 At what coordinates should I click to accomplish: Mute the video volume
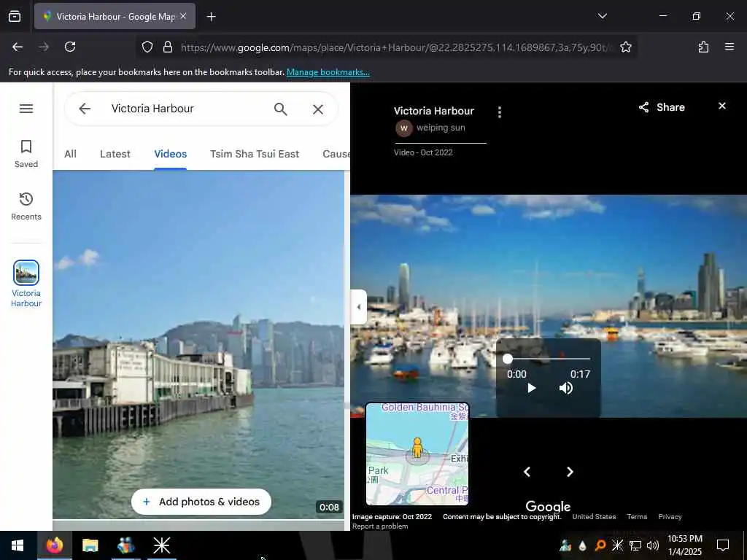[566, 388]
